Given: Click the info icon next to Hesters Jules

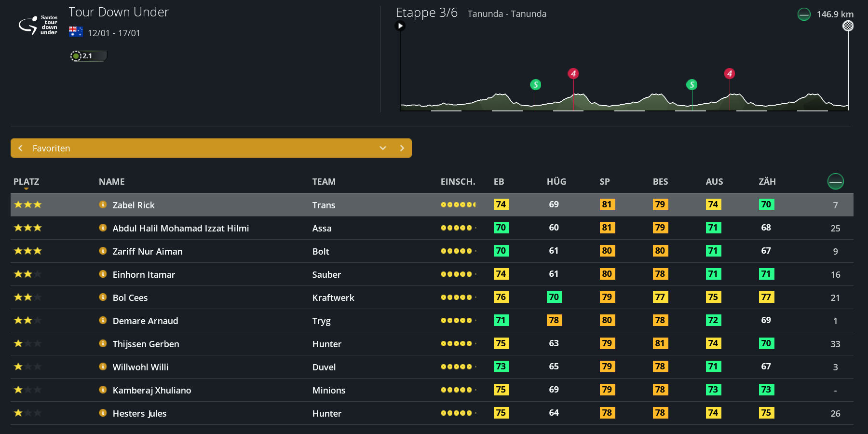Looking at the screenshot, I should (x=103, y=413).
